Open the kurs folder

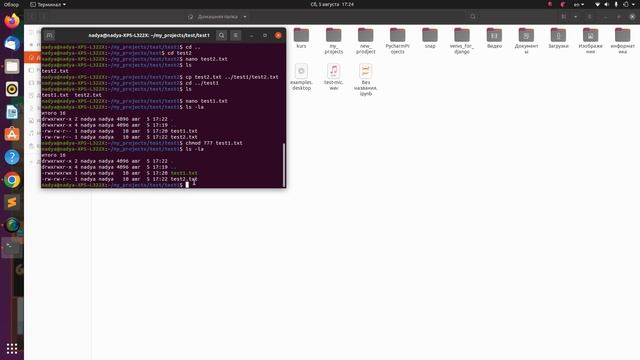301,38
